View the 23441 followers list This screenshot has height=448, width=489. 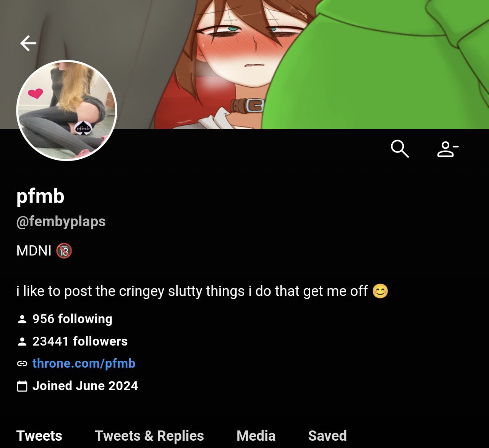click(80, 341)
